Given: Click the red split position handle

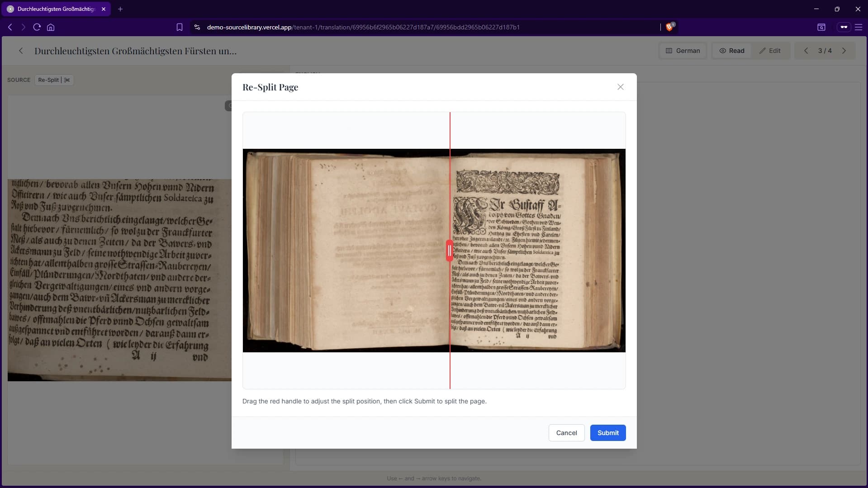Looking at the screenshot, I should pos(450,251).
